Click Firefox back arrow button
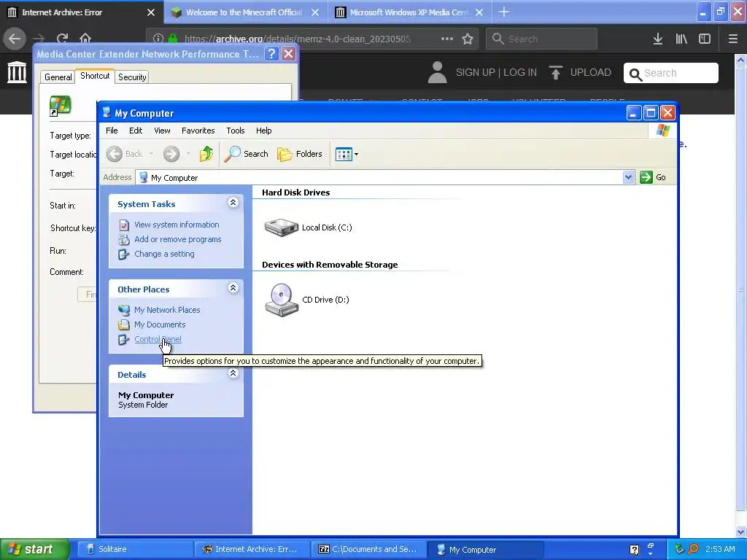The height and width of the screenshot is (560, 747). [x=15, y=39]
